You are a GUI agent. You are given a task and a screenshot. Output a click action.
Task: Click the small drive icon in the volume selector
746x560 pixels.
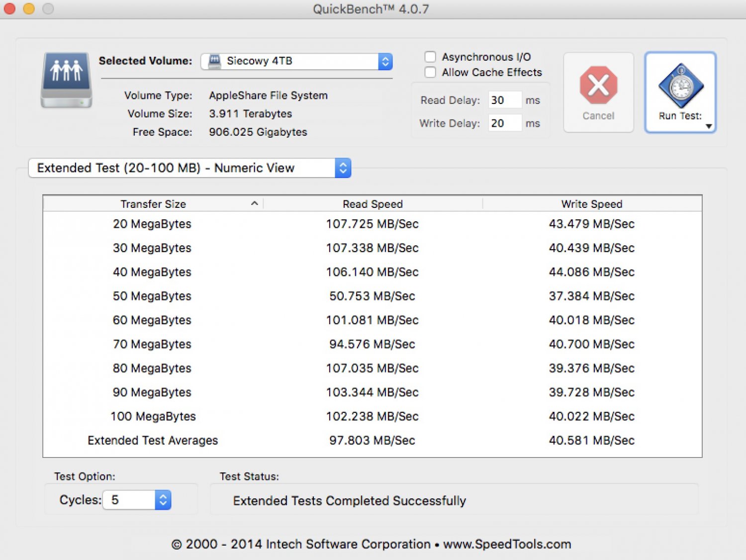pos(214,61)
